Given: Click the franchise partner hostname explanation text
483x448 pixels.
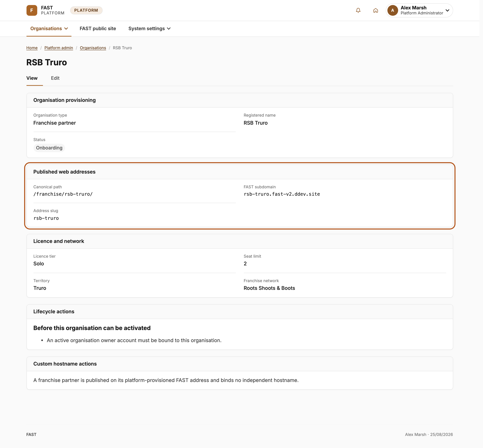Looking at the screenshot, I should click(x=166, y=380).
